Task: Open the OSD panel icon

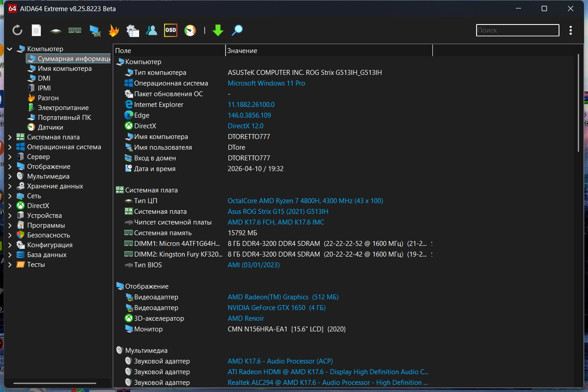Action: click(x=171, y=30)
